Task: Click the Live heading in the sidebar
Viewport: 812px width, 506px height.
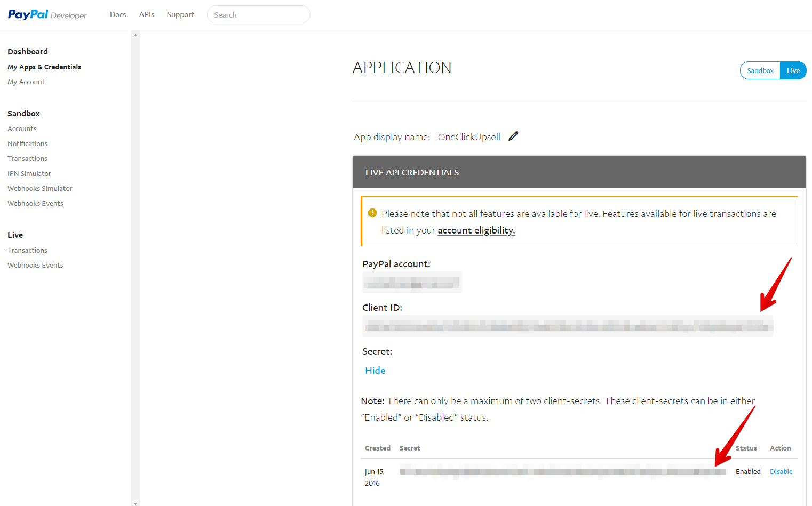Action: (x=15, y=235)
